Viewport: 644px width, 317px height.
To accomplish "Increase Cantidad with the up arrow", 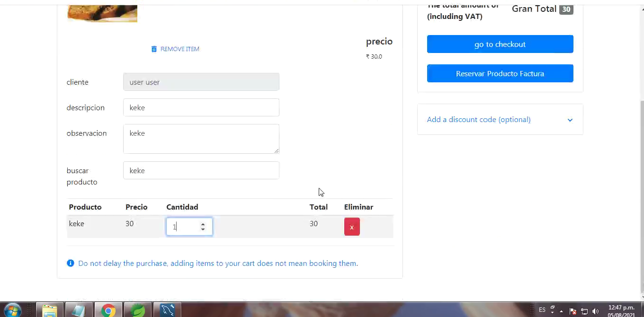I will pos(203,224).
